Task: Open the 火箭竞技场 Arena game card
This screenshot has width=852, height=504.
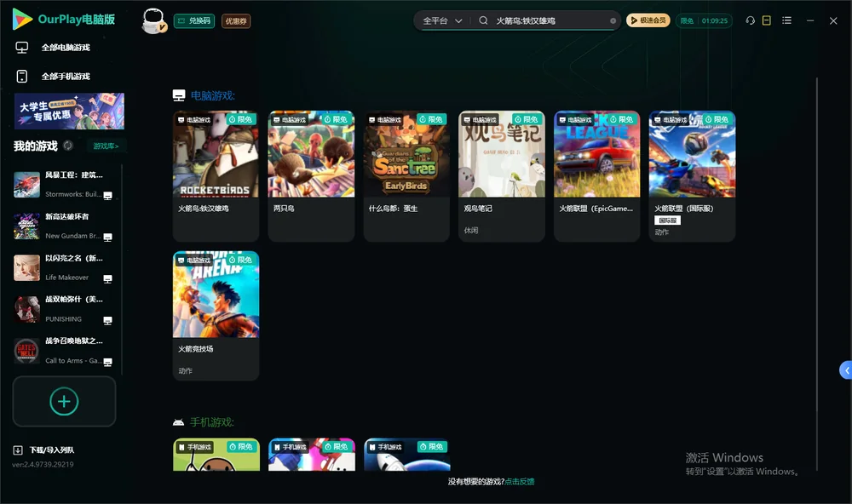Action: (x=216, y=316)
